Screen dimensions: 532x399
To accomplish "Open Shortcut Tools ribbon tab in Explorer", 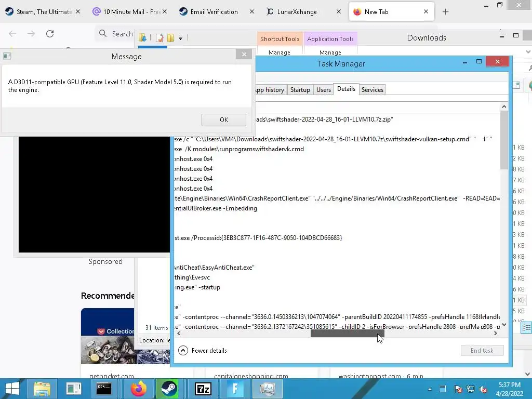I will point(280,38).
